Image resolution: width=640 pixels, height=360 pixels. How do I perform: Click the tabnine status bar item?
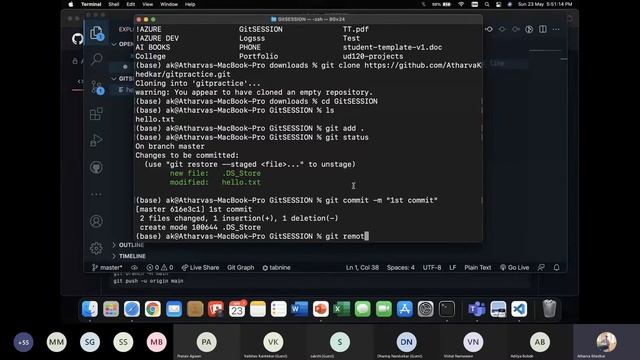coord(276,267)
